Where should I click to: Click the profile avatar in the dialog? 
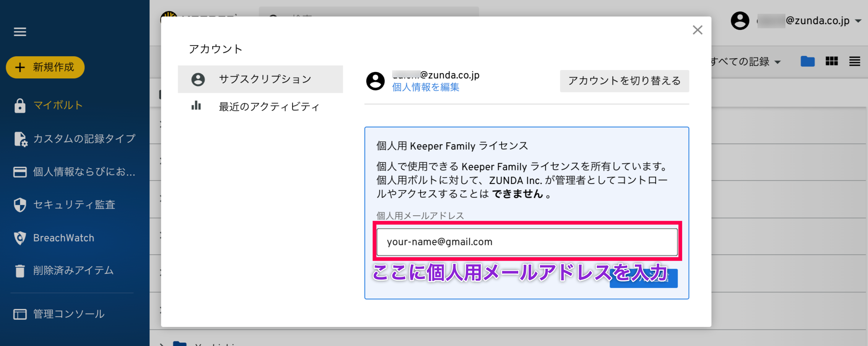(375, 81)
